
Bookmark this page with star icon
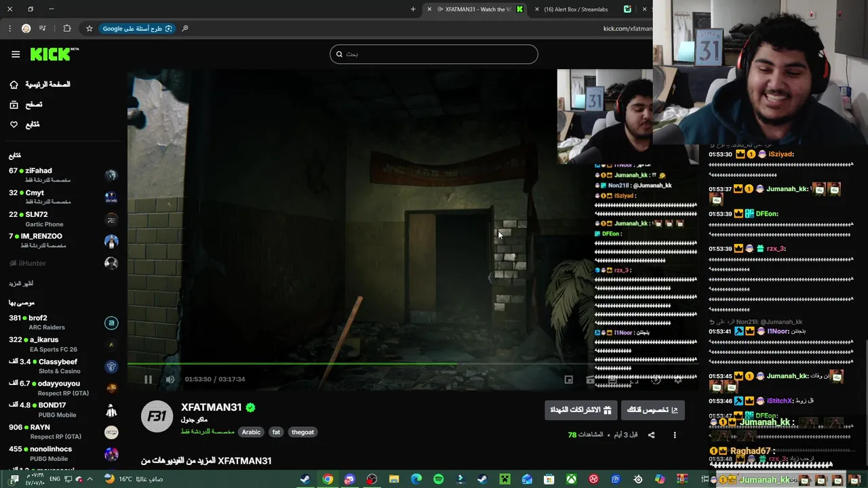coord(89,28)
